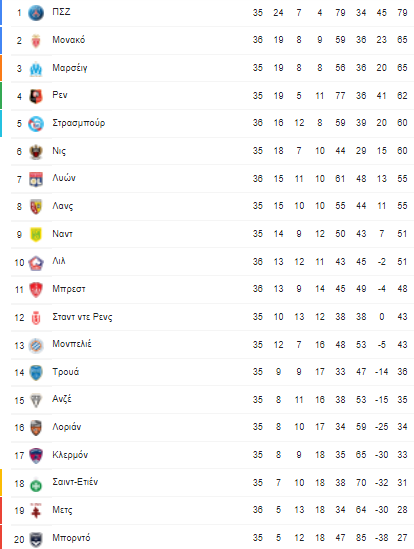Image resolution: width=414 pixels, height=549 pixels.
Task: Click the Μπρεστ team crest
Action: 36,290
